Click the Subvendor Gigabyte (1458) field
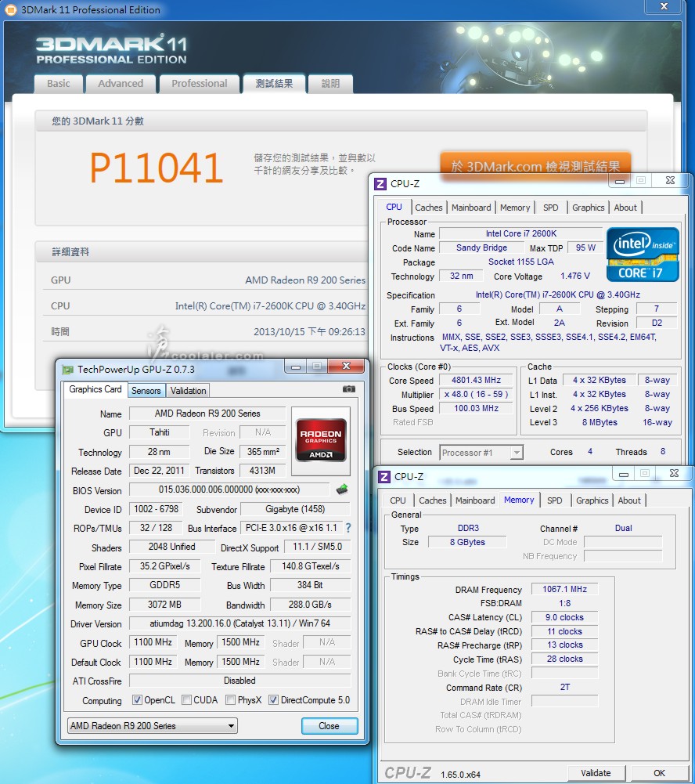Screen dimensions: 695x784 [x=295, y=509]
